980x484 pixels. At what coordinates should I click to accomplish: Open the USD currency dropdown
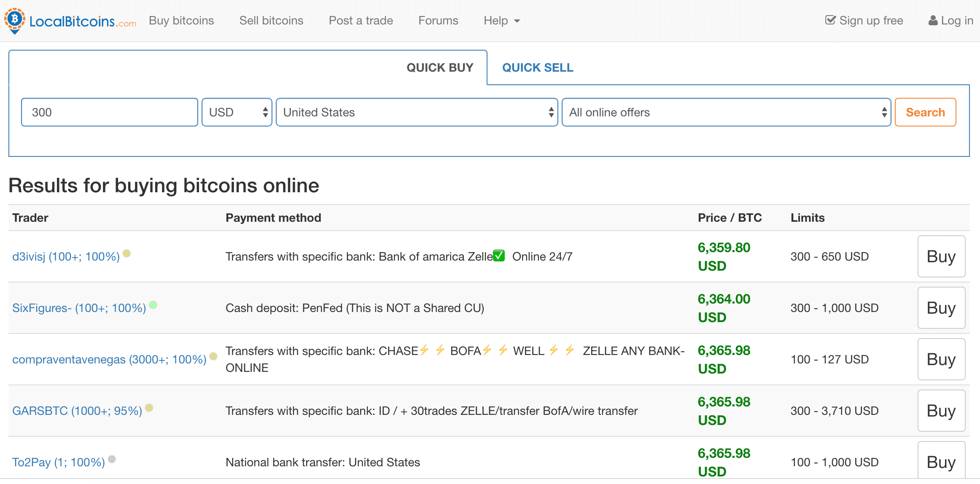[237, 112]
